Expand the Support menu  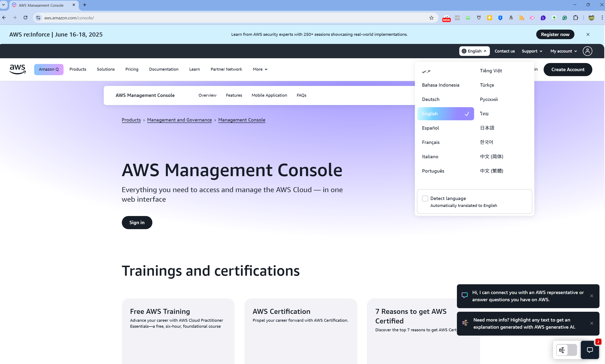[532, 51]
